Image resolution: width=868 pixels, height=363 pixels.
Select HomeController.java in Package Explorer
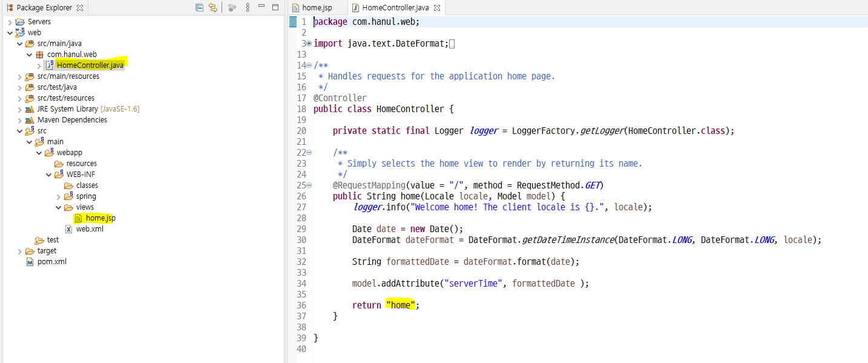point(90,65)
